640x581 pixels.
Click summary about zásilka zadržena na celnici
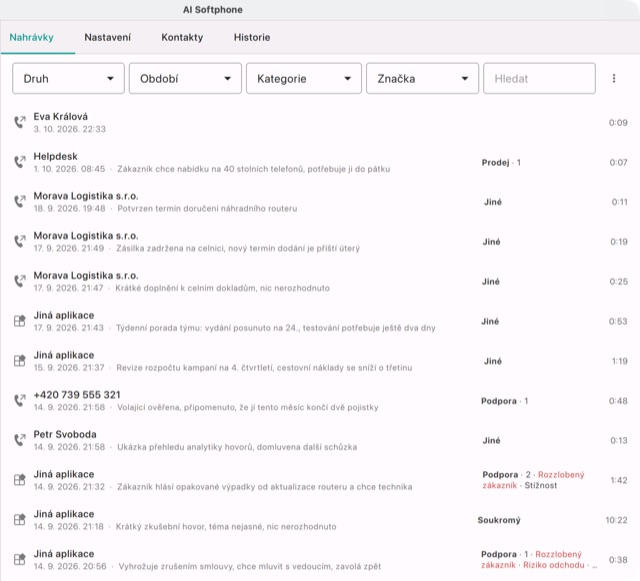[x=238, y=248]
